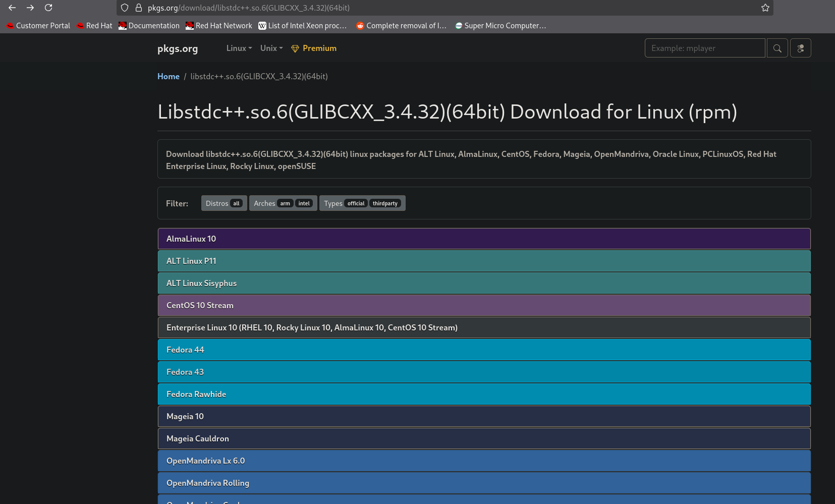Expand the Mageia 10 section
The height and width of the screenshot is (504, 835).
pyautogui.click(x=484, y=416)
